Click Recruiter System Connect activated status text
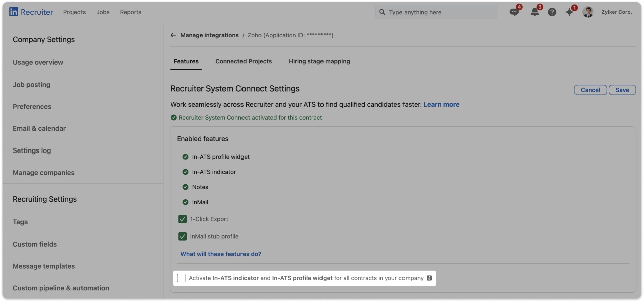 pyautogui.click(x=250, y=117)
